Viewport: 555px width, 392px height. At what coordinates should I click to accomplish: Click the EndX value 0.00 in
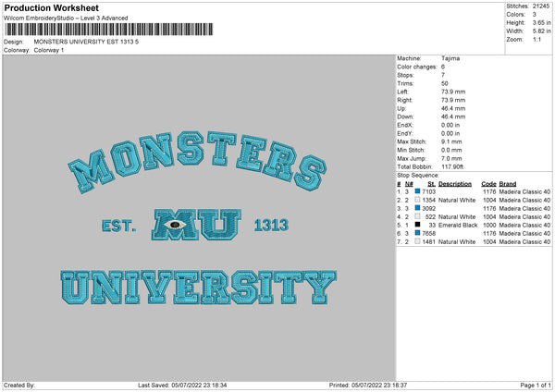[450, 125]
